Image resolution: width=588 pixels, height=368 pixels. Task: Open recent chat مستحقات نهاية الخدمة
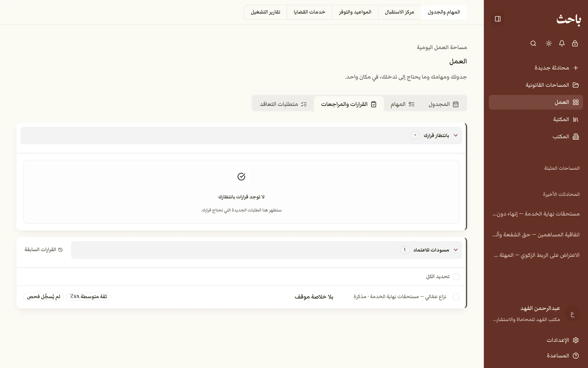click(x=536, y=214)
